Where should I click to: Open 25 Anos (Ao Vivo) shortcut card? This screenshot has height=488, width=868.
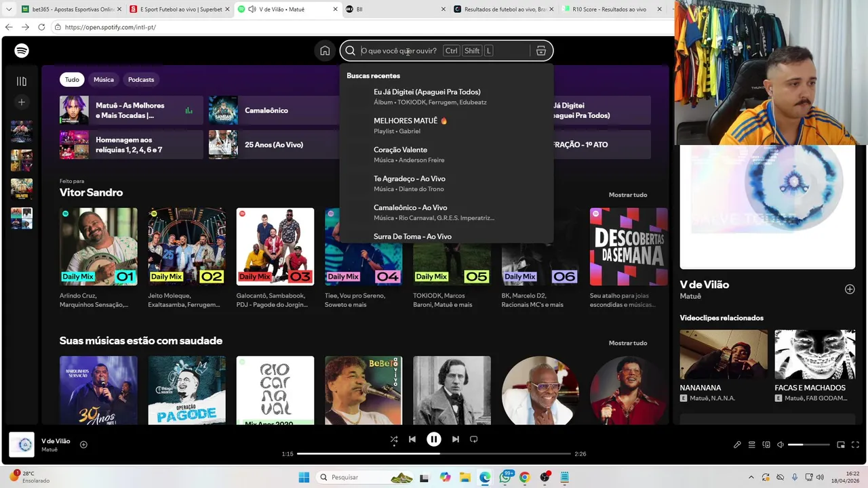pos(274,144)
